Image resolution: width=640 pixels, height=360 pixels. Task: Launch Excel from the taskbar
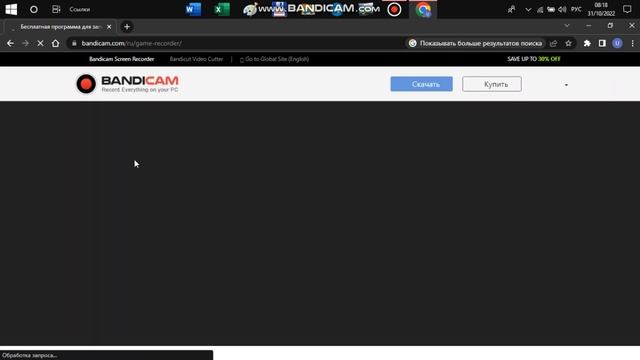pyautogui.click(x=222, y=9)
